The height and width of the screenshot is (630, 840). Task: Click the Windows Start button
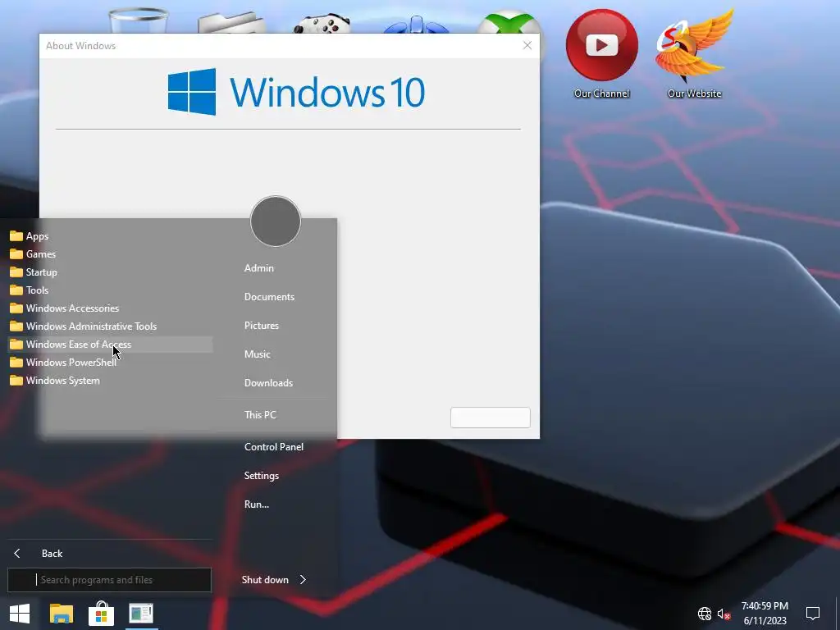point(20,614)
